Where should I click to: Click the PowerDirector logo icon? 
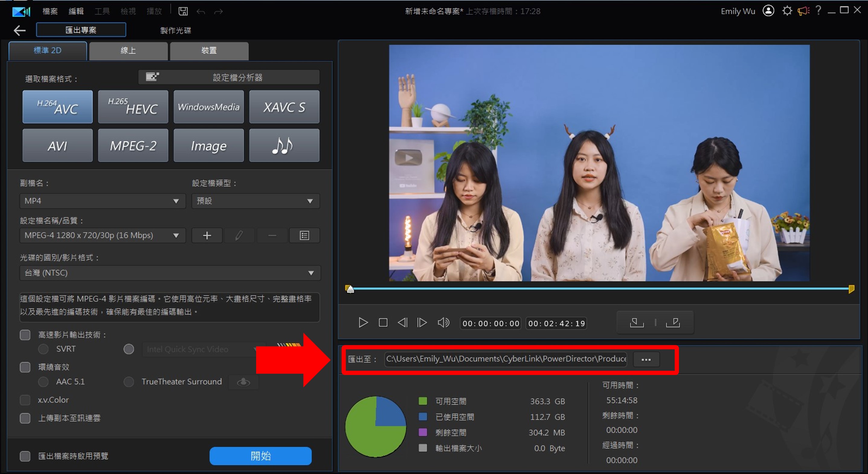pyautogui.click(x=21, y=11)
